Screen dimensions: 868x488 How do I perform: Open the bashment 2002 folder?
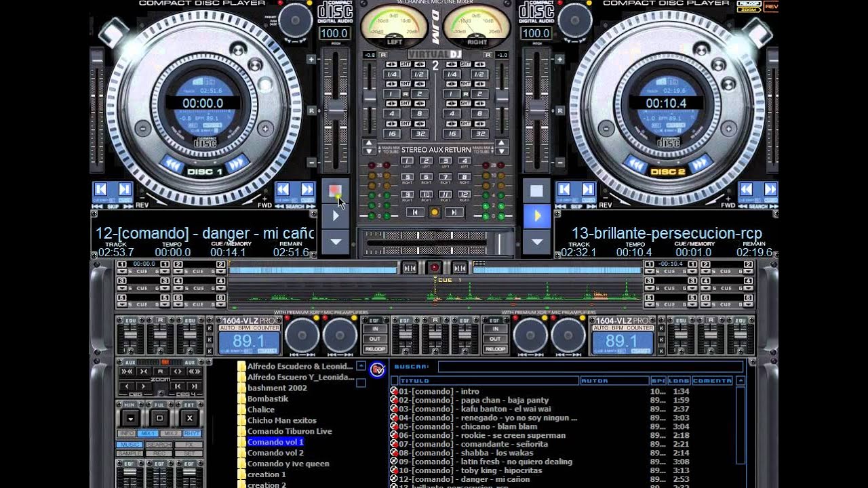point(277,388)
